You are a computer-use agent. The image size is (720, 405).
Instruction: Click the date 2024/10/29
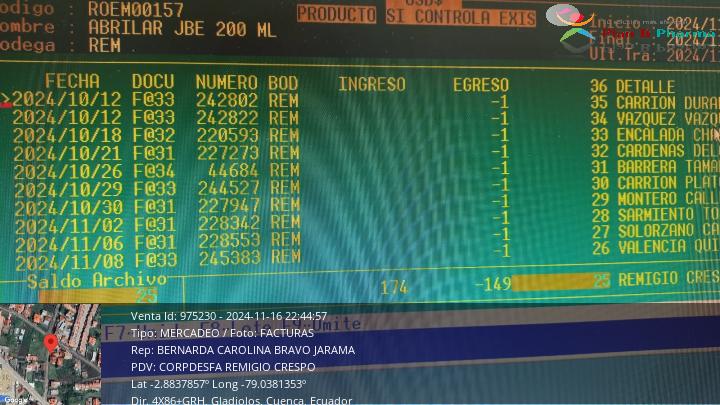pyautogui.click(x=68, y=190)
